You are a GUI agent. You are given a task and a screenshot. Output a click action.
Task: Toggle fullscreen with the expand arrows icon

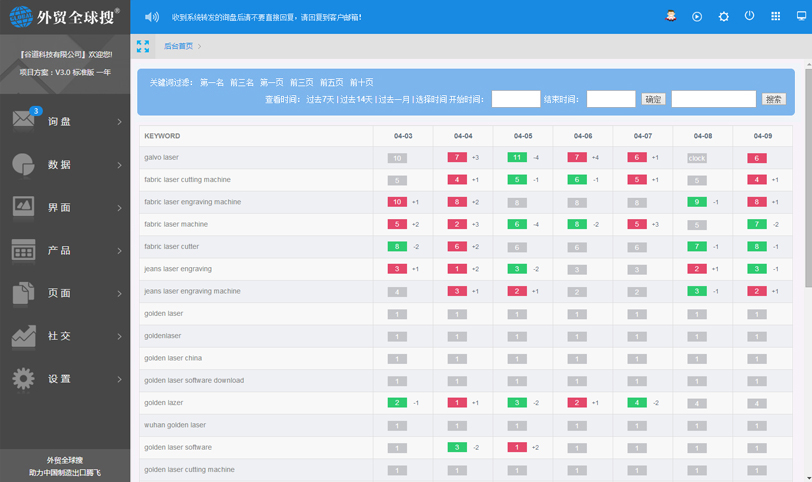click(143, 46)
